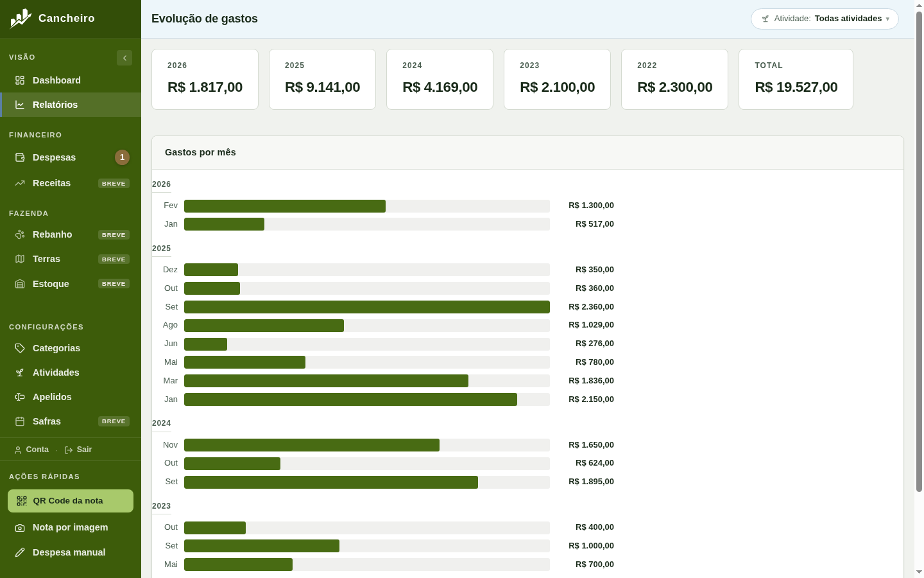Screen dimensions: 924x578
Task: Click the camera icon for Nota por imagem
Action: (x=20, y=527)
